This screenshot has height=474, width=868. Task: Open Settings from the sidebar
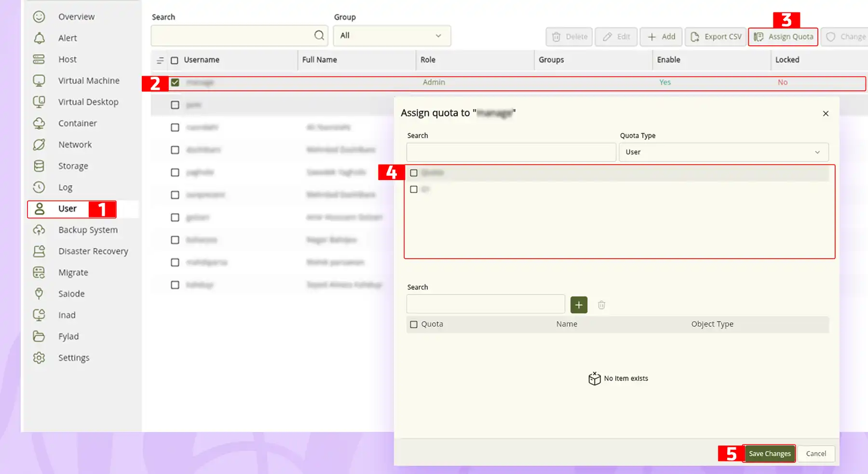click(x=73, y=358)
